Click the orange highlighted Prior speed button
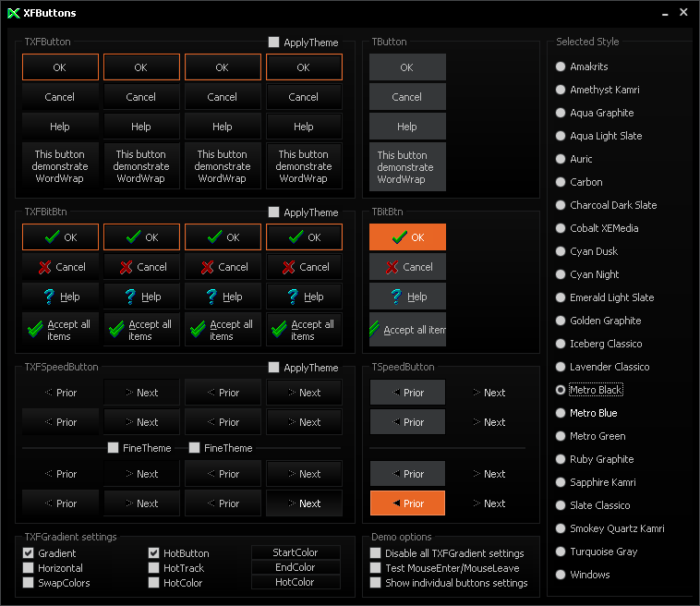Screen dimensions: 700x606 coord(407,503)
